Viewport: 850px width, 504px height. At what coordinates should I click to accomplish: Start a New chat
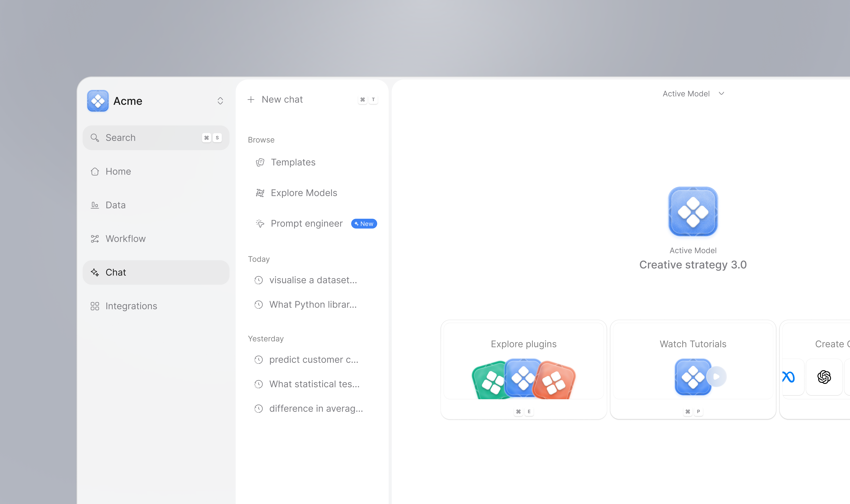pyautogui.click(x=312, y=99)
